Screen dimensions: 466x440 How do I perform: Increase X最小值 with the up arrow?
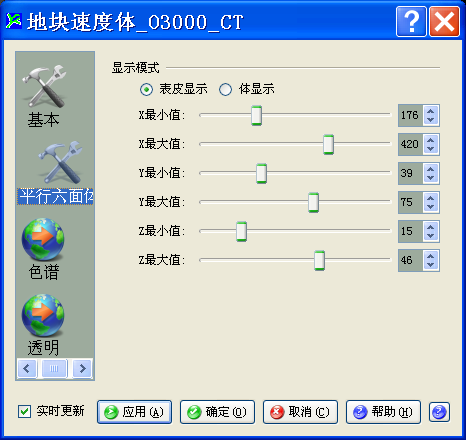pos(431,111)
